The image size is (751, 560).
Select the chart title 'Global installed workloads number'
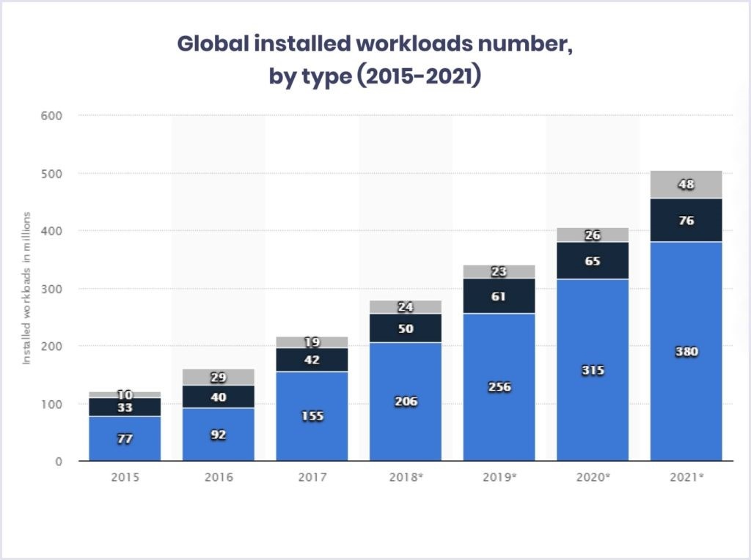click(x=375, y=43)
